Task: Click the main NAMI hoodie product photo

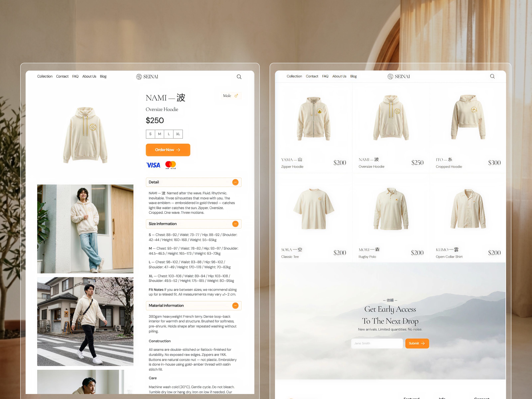Action: coord(85,135)
